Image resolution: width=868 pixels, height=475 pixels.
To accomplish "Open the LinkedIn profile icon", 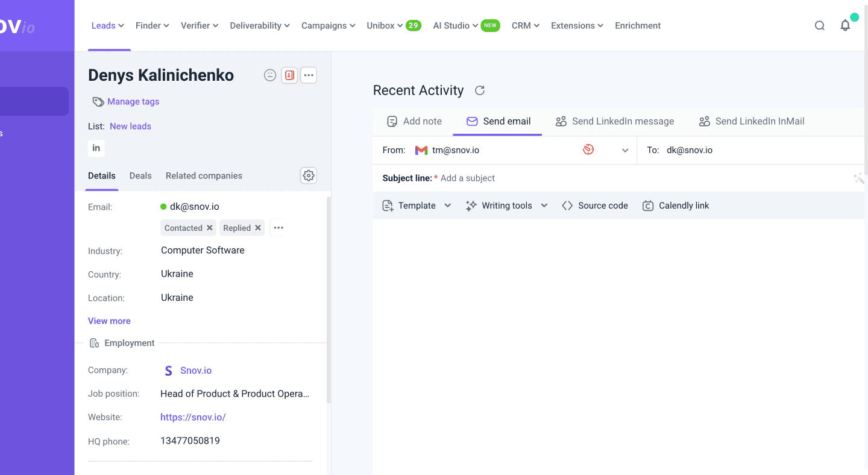I will pyautogui.click(x=96, y=148).
